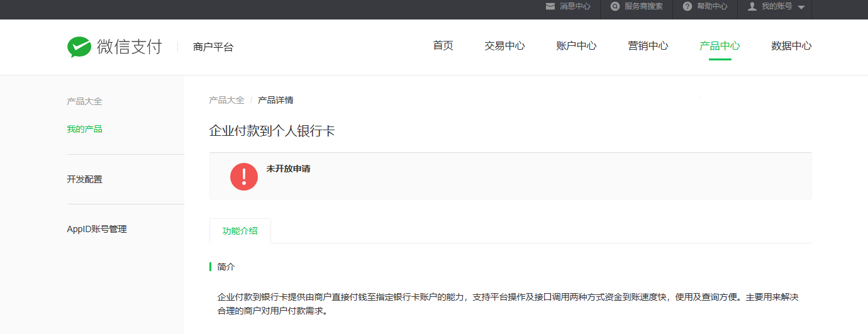Click 产品详情 breadcrumb text
This screenshot has width=868, height=334.
click(275, 100)
